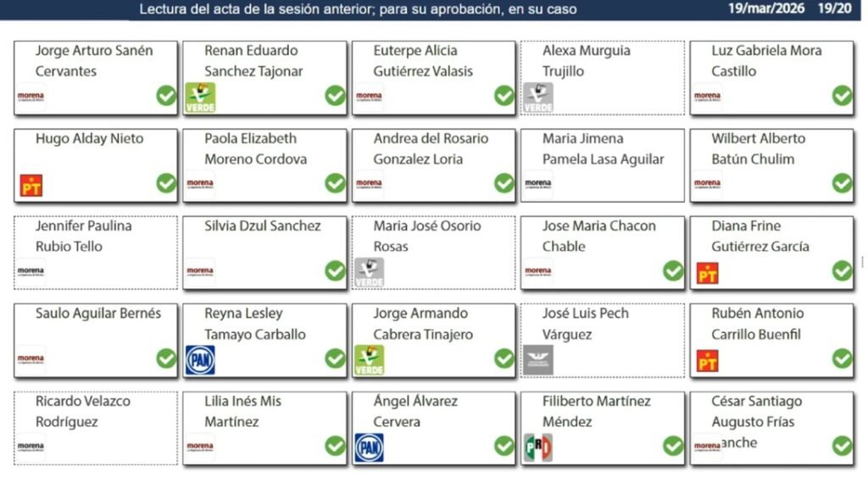The height and width of the screenshot is (478, 868).
Task: Click Renan Eduardo Sanchez Tajonar's Verde party logo
Action: click(x=200, y=97)
